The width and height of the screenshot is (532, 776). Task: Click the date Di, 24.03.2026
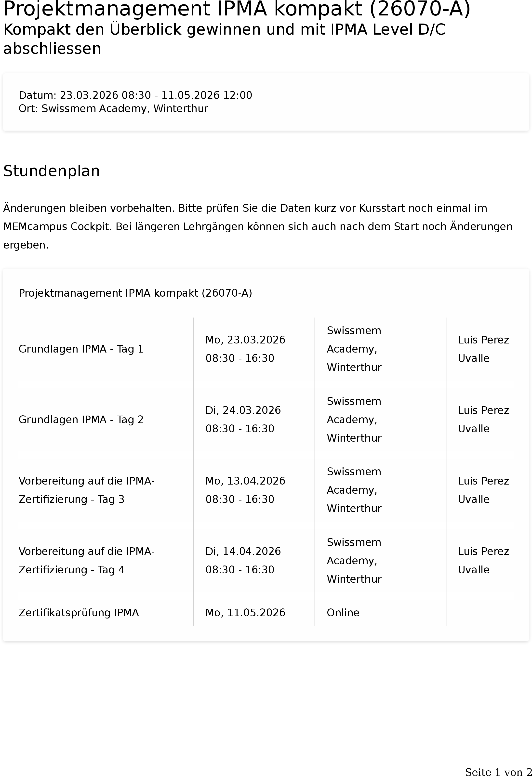click(243, 410)
